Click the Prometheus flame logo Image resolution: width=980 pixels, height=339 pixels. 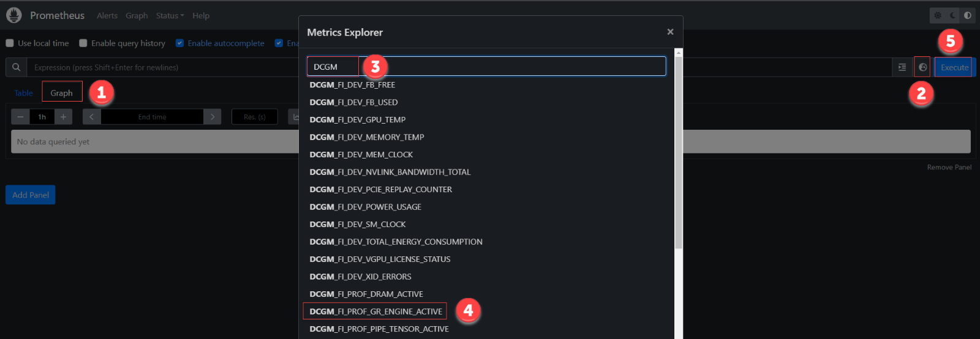coord(13,15)
